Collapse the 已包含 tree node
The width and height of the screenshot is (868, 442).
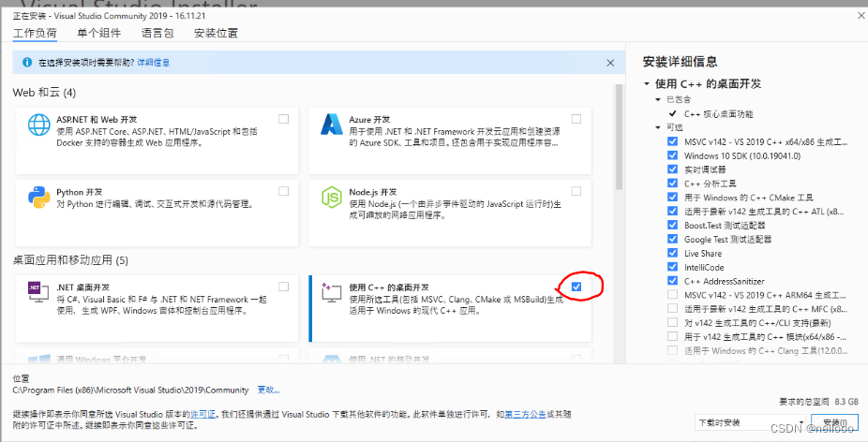pos(658,99)
